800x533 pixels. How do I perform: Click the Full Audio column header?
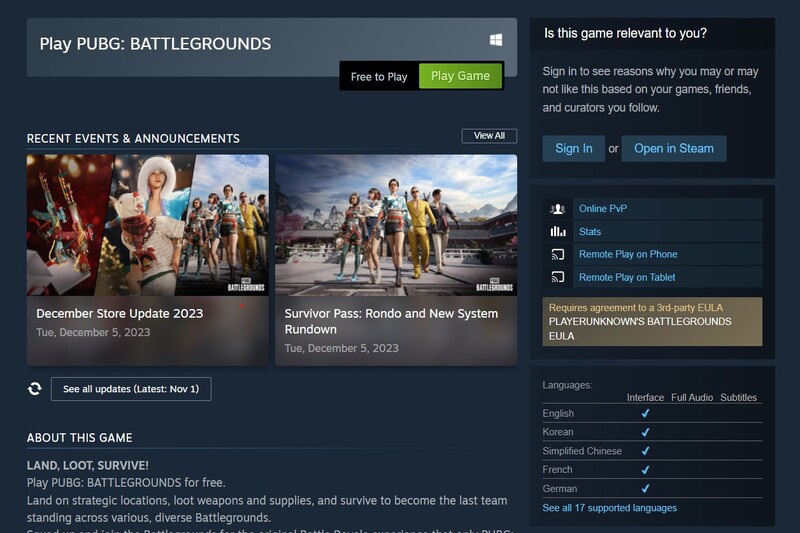(692, 397)
